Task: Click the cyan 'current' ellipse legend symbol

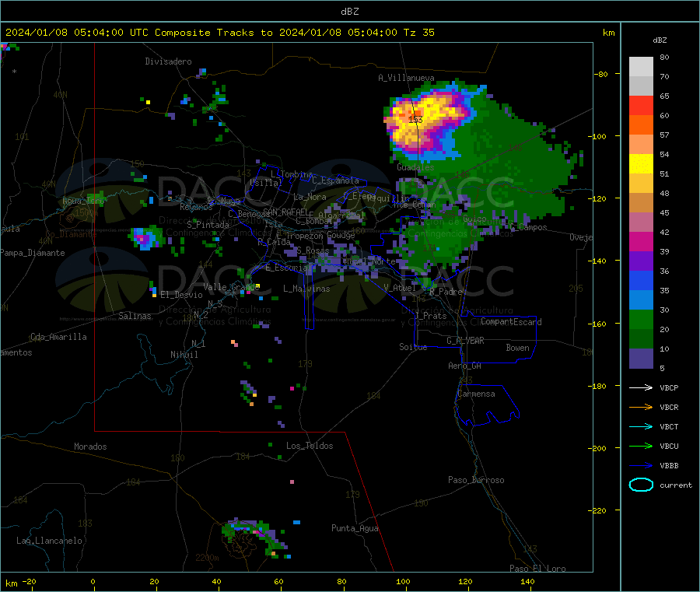Action: (641, 485)
